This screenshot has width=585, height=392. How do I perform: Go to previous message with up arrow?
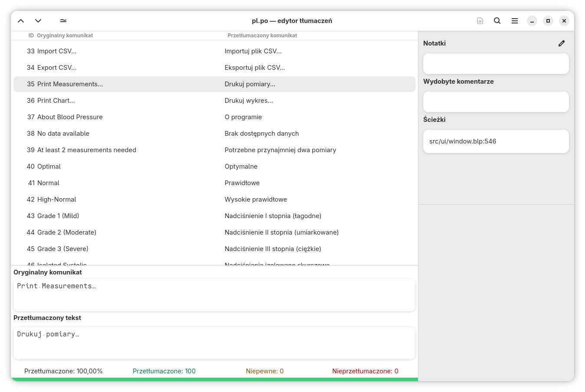point(21,21)
